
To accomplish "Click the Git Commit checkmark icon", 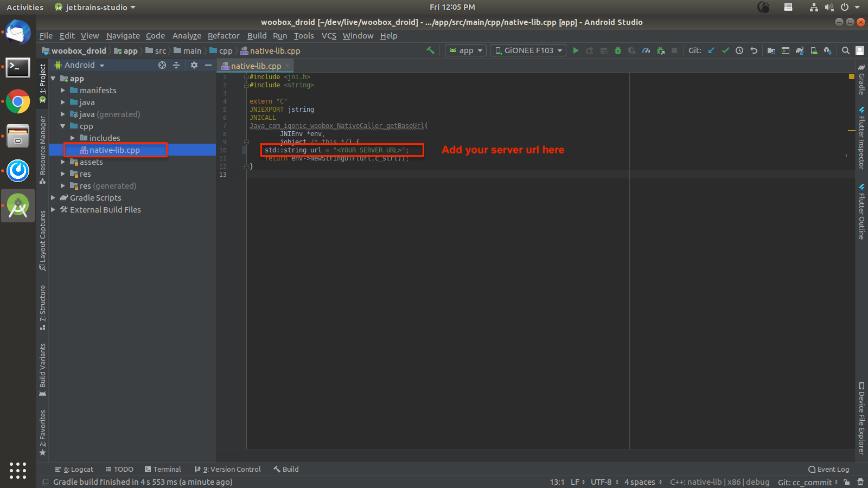I will point(725,50).
